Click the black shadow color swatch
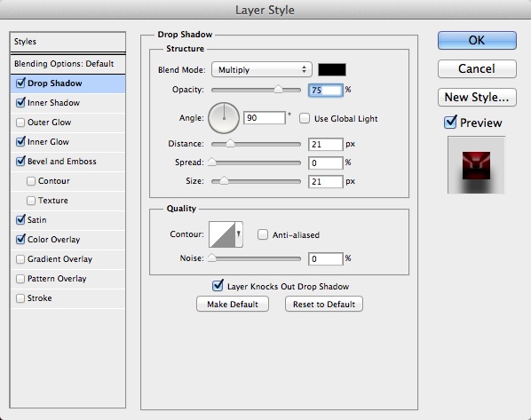This screenshot has height=420, width=531. [332, 70]
